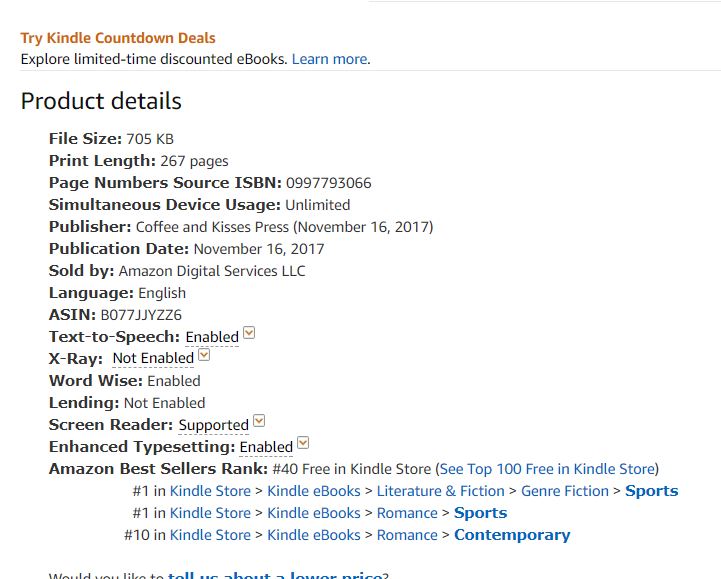Click the Screen Reader Supported text
Screen dimensions: 721x579
[213, 425]
